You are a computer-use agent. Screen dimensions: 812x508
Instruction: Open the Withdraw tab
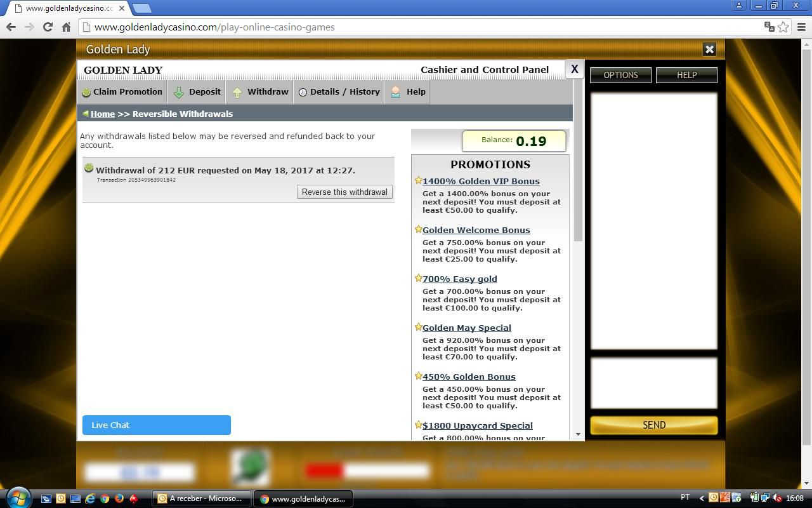(x=260, y=92)
